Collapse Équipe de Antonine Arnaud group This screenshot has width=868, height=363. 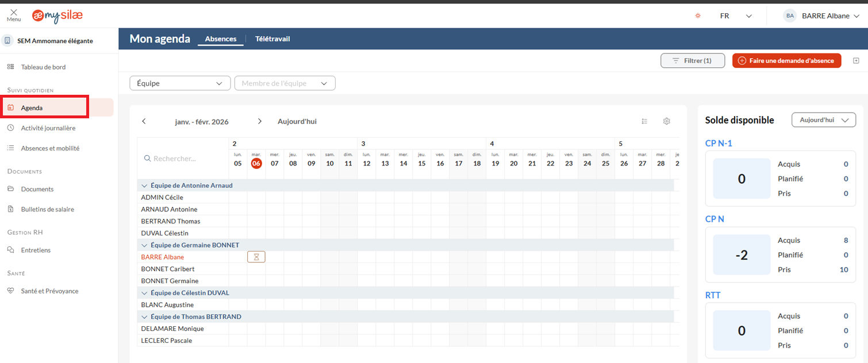[145, 186]
